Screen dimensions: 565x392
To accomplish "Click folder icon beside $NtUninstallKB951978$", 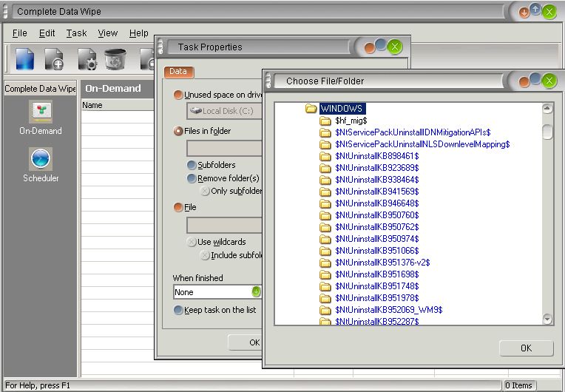I will pyautogui.click(x=325, y=298).
